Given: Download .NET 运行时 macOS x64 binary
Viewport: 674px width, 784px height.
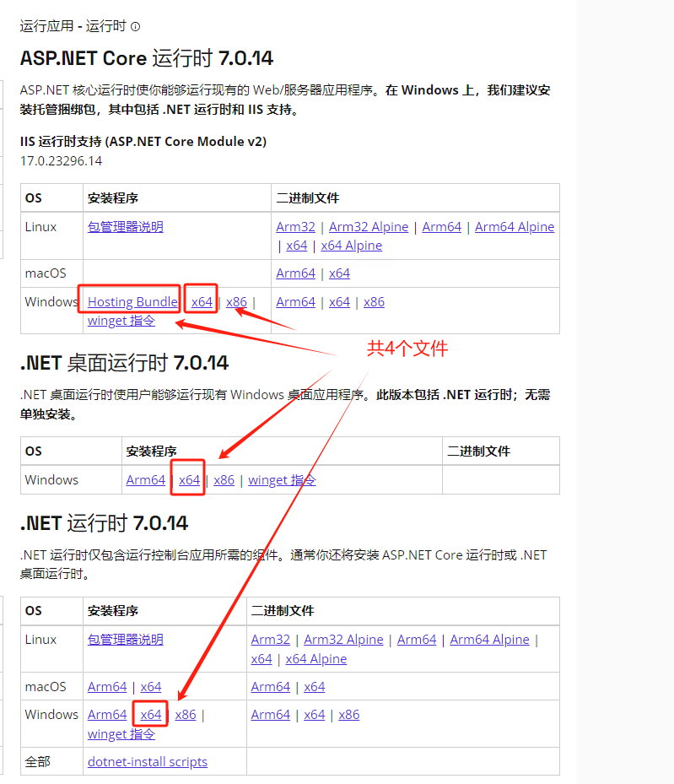Looking at the screenshot, I should tap(315, 687).
